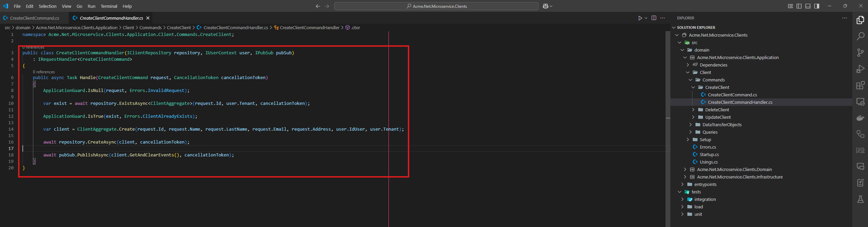Click the Run project play icon
868x227 pixels.
tap(640, 18)
